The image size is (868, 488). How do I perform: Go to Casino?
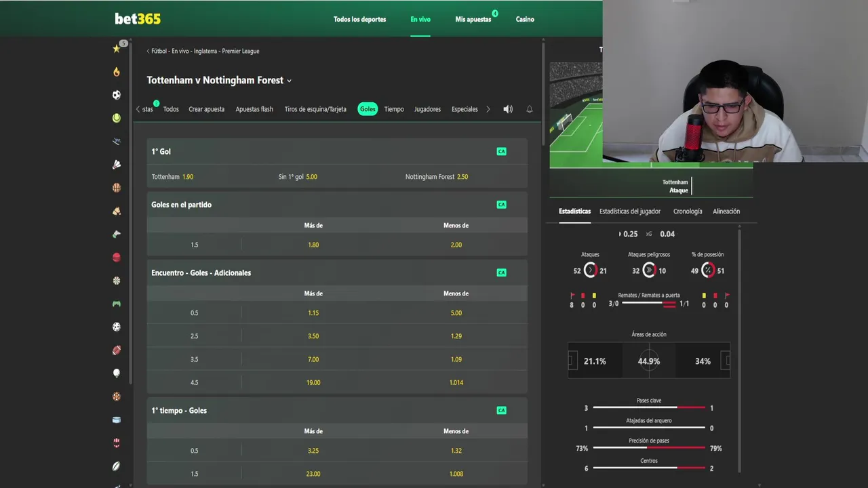pyautogui.click(x=525, y=19)
